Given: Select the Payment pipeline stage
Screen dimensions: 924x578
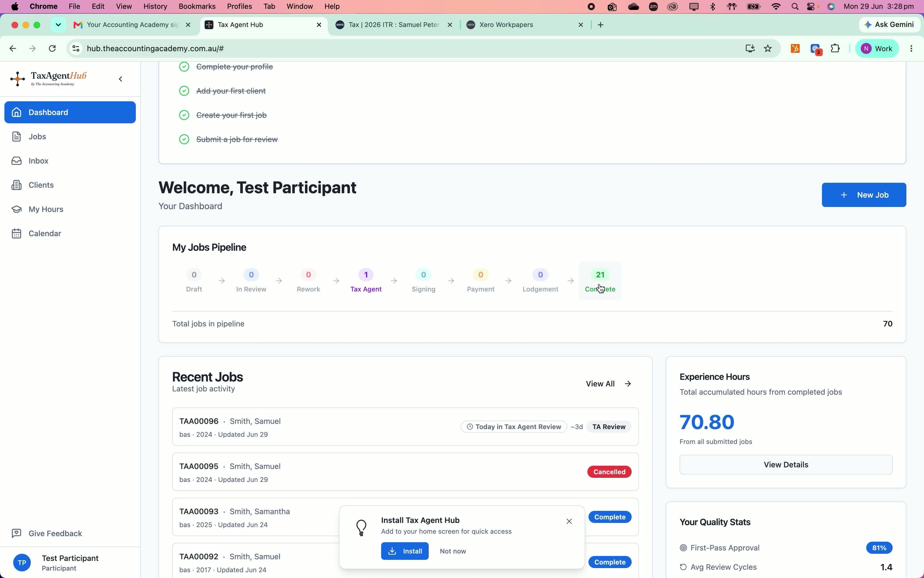Looking at the screenshot, I should click(x=481, y=280).
